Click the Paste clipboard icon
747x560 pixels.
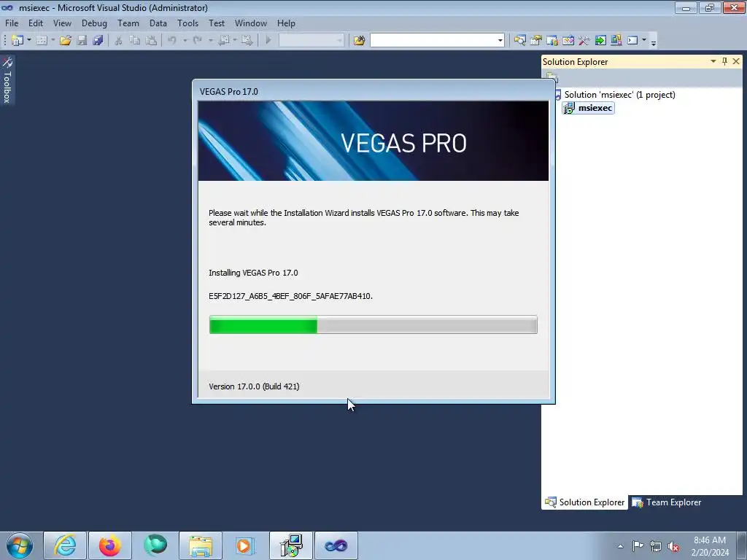tap(151, 41)
